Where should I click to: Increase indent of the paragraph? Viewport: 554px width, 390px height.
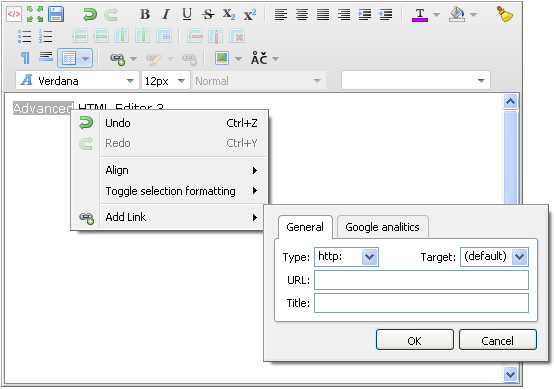365,14
